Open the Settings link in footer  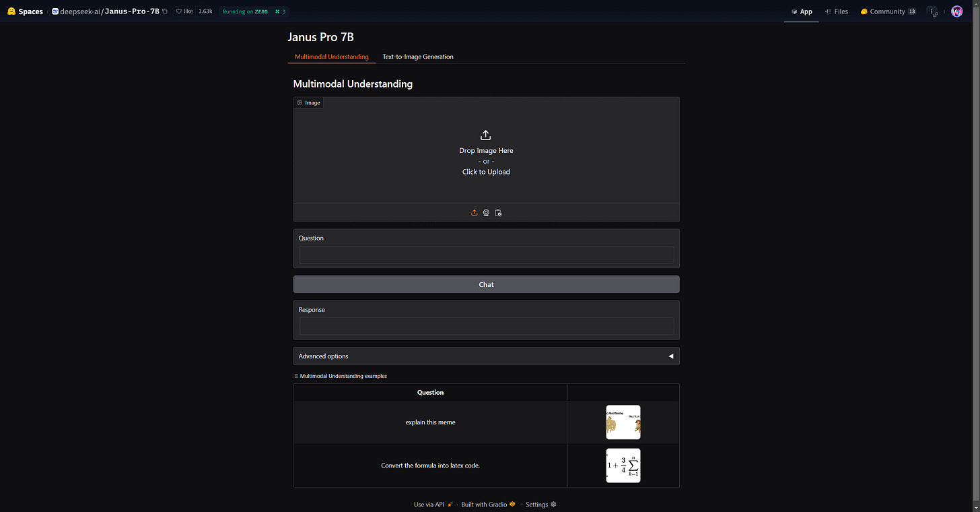(x=541, y=504)
